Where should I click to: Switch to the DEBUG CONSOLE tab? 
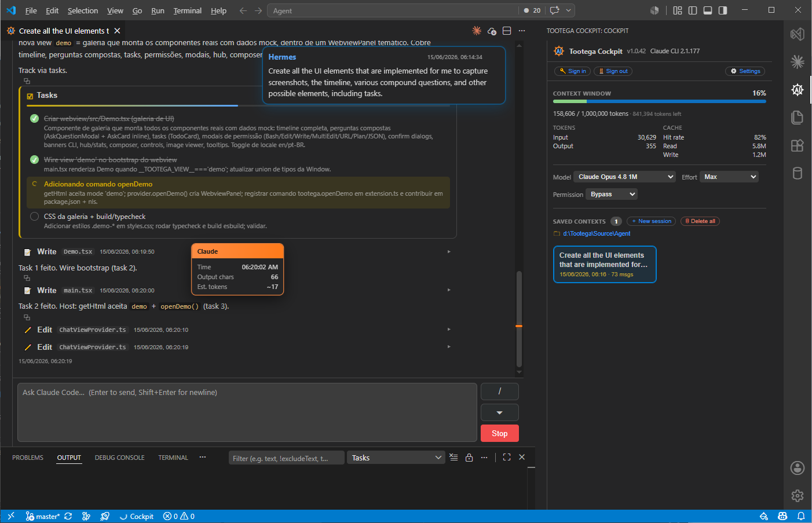[x=120, y=458]
